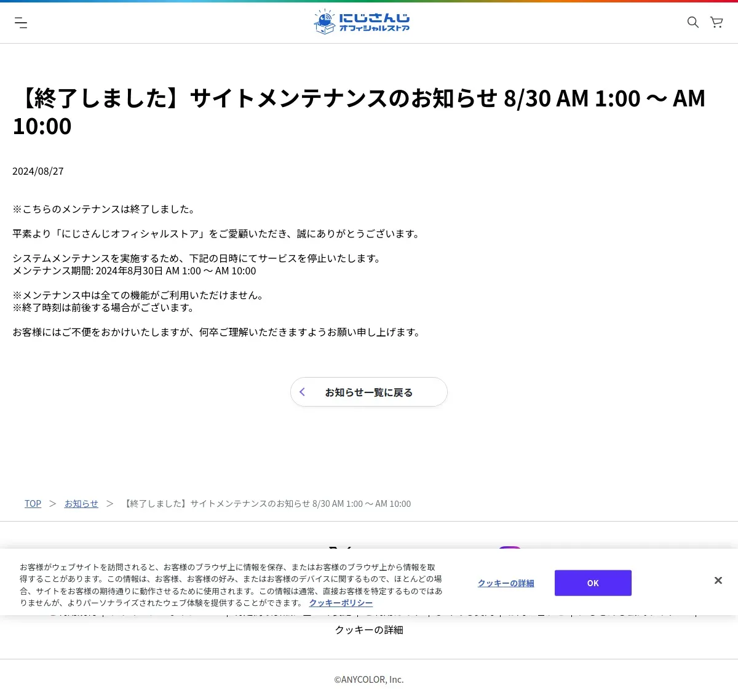Click the TOP breadcrumb link

click(x=33, y=503)
